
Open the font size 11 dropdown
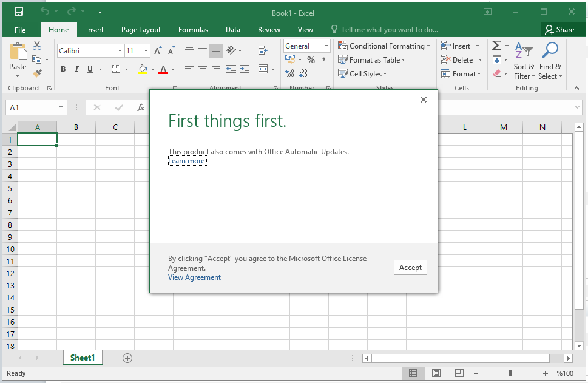146,50
